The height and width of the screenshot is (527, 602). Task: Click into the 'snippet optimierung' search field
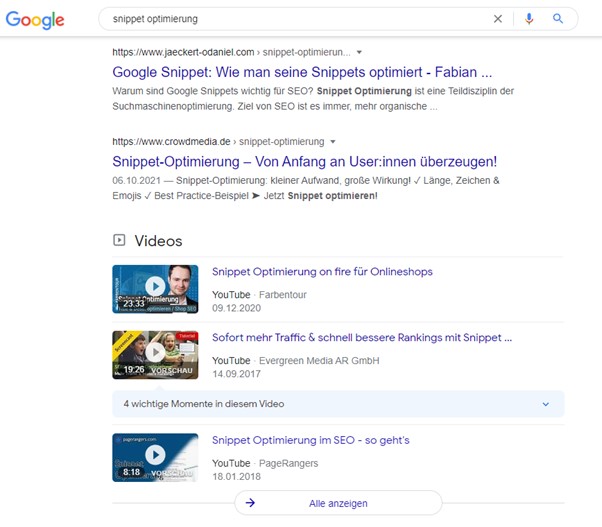[x=290, y=19]
